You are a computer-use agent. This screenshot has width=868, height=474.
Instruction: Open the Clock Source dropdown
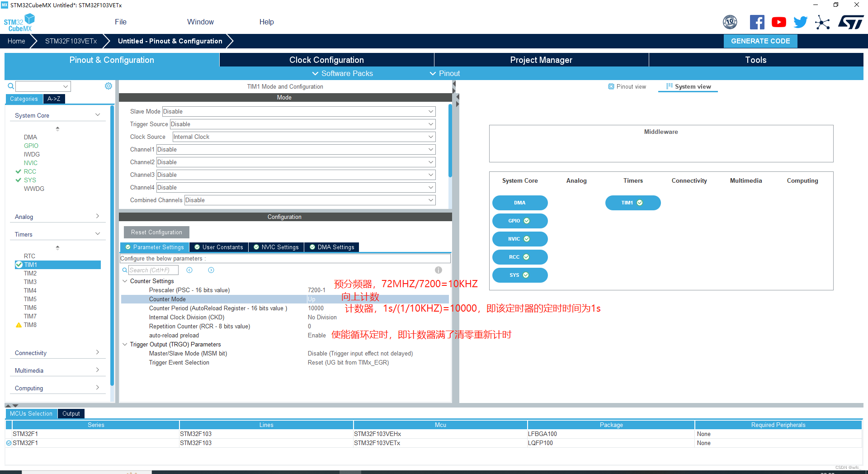point(304,137)
